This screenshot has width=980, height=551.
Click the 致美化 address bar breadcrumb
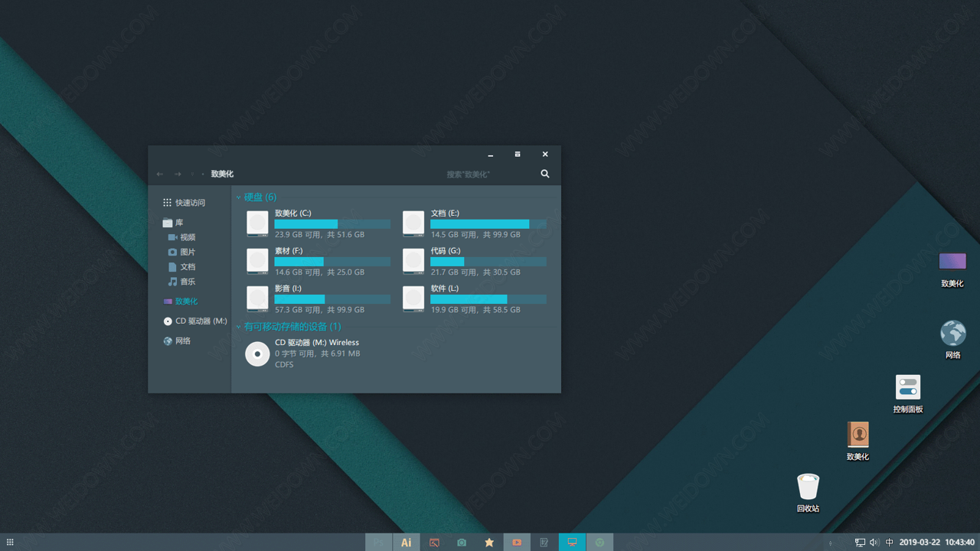click(x=222, y=174)
